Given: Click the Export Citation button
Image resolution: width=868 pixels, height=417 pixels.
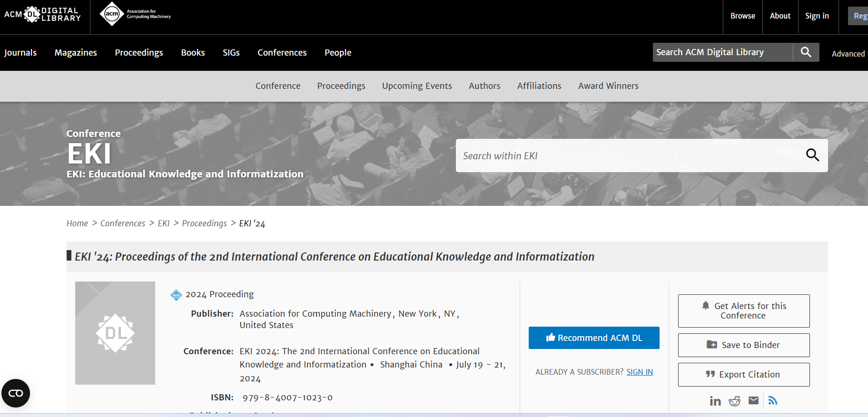Looking at the screenshot, I should click(744, 375).
